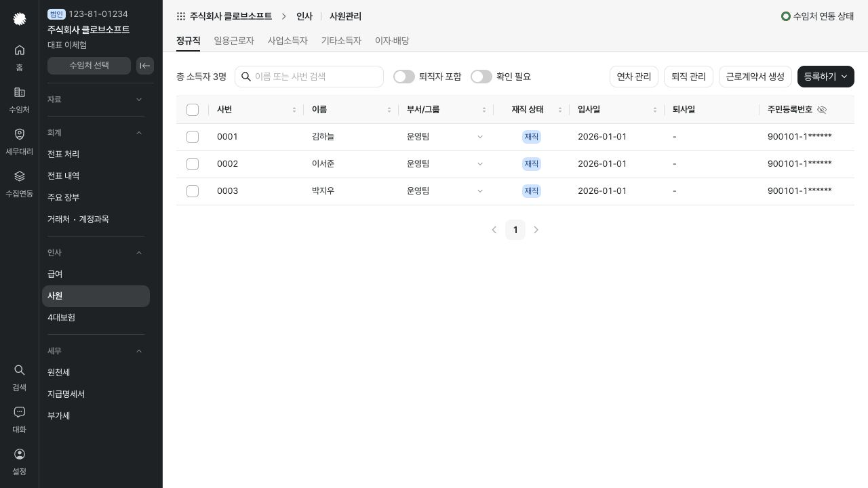Collapse sidebar with the arrow icon

click(x=145, y=66)
